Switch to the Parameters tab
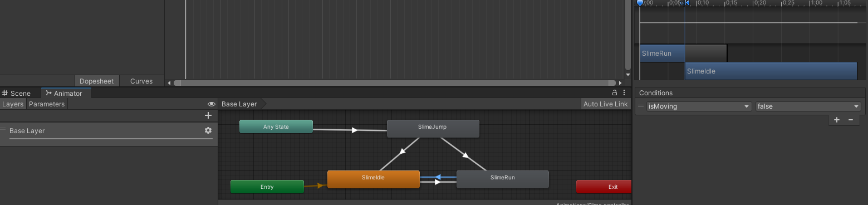Viewport: 868px width, 205px height. coord(47,104)
